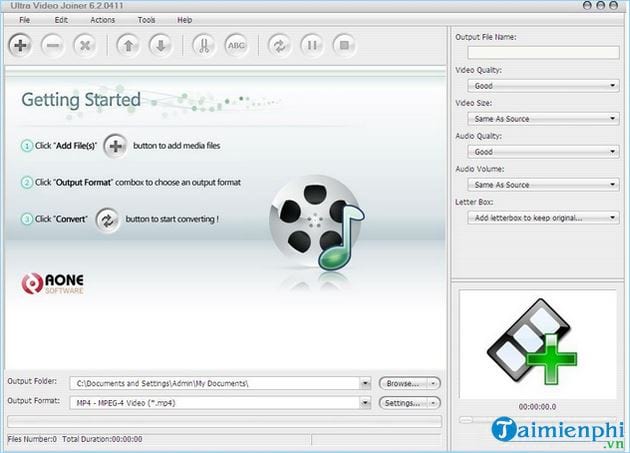
Task: Click the Browse... button
Action: (403, 383)
